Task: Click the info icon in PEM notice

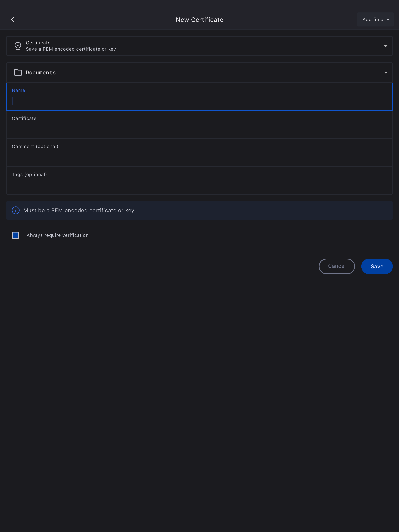Action: tap(16, 210)
